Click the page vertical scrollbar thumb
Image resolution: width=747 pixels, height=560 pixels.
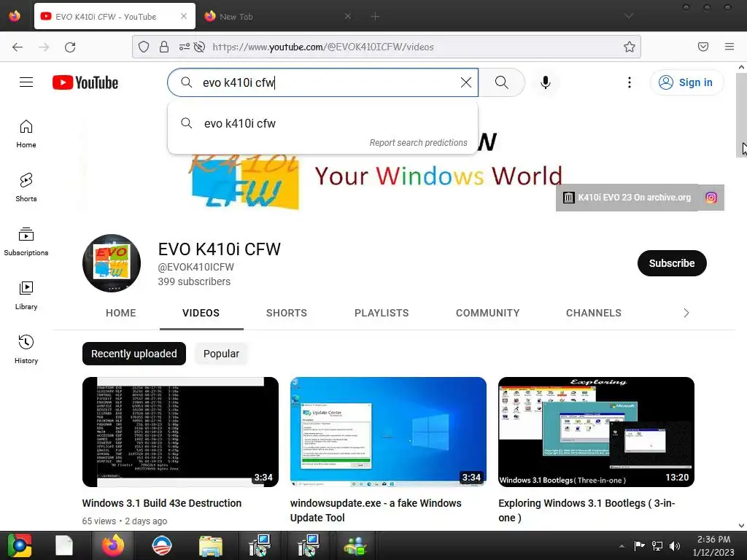coord(741,114)
